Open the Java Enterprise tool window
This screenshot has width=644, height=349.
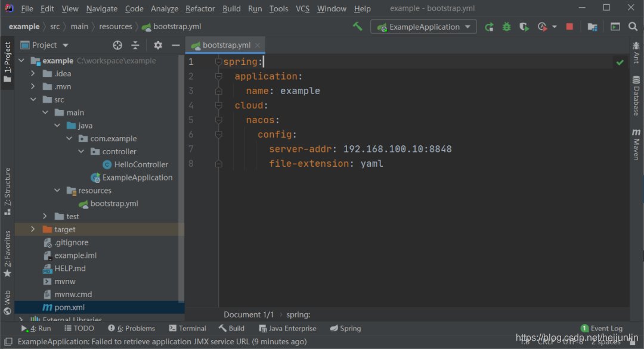click(x=287, y=329)
